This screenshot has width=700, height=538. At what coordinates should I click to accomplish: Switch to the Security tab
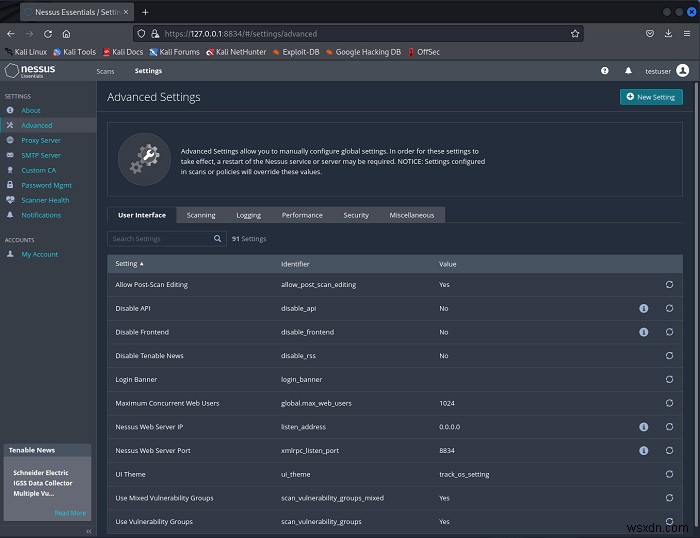pyautogui.click(x=356, y=215)
